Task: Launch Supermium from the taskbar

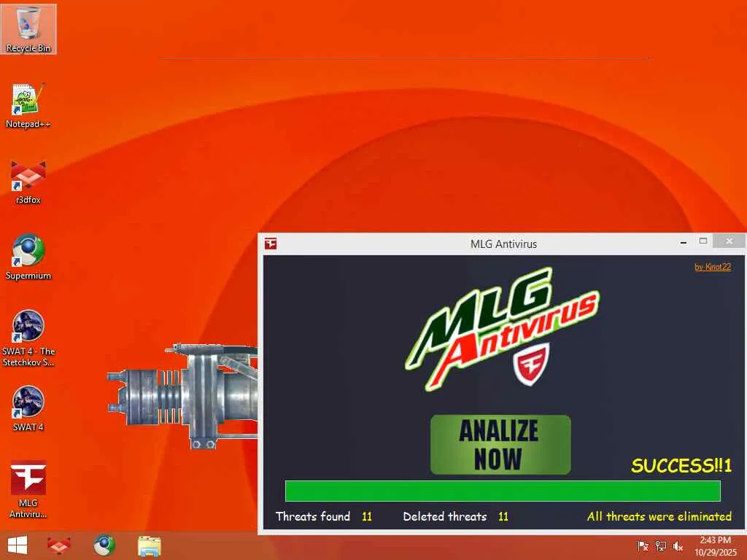Action: [104, 545]
